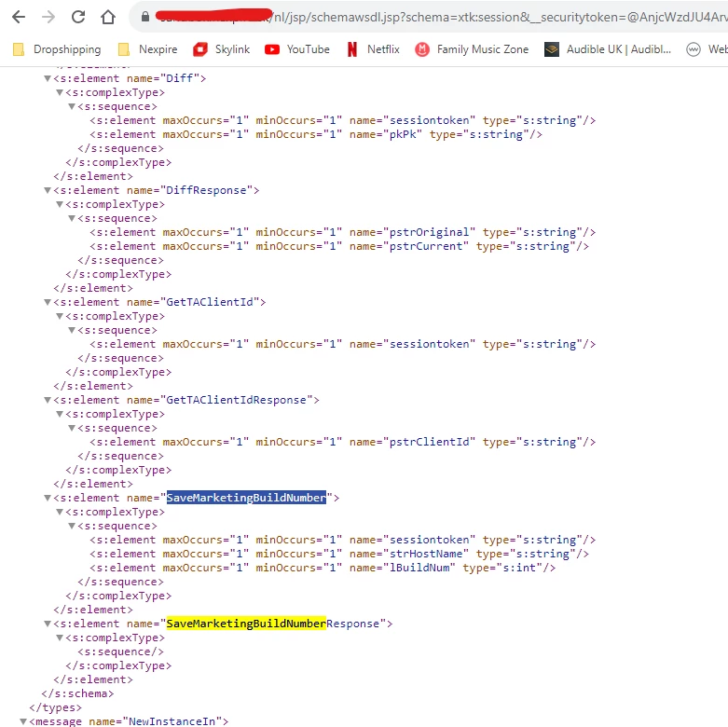
Task: Click the Skylink bookmark icon
Action: coord(200,49)
